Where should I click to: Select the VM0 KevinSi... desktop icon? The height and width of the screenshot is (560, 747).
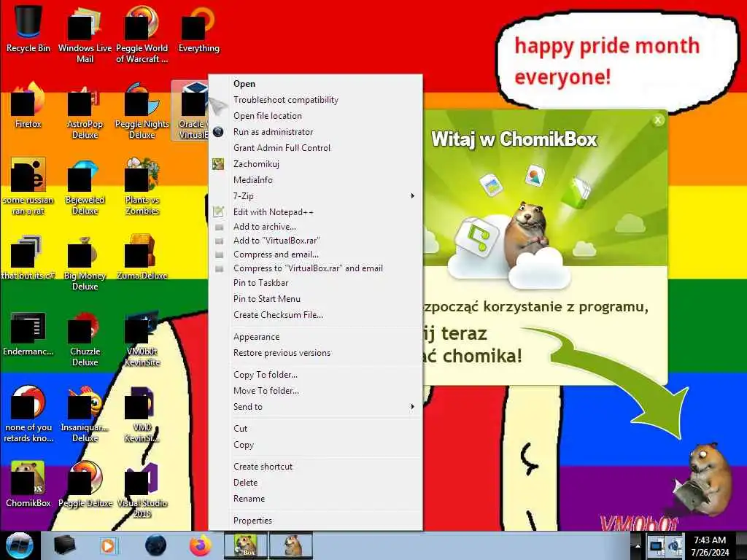click(x=142, y=414)
